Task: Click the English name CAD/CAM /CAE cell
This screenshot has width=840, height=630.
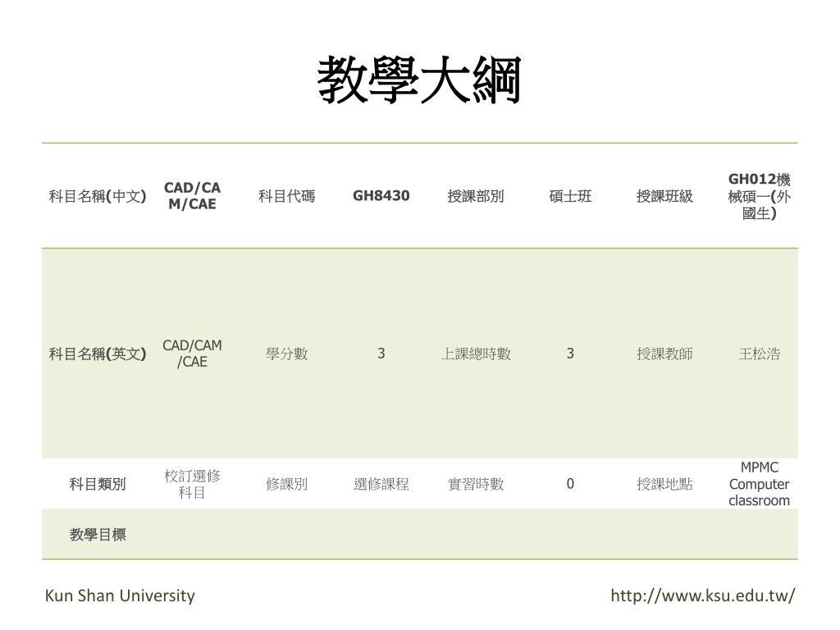Action: click(x=192, y=354)
